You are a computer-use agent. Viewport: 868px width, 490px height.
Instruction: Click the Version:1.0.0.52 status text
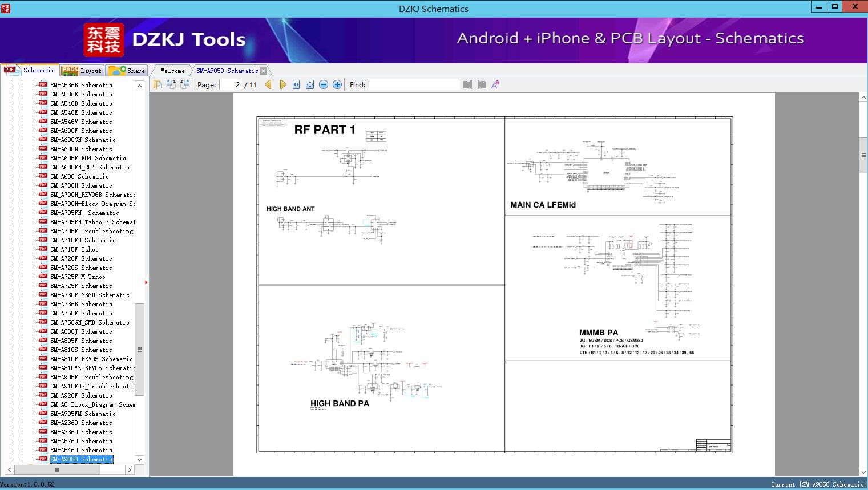(27, 484)
